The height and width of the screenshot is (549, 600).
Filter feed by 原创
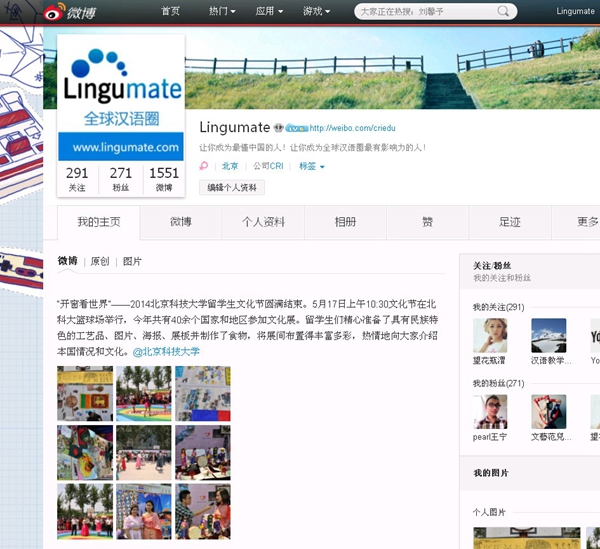(x=100, y=261)
